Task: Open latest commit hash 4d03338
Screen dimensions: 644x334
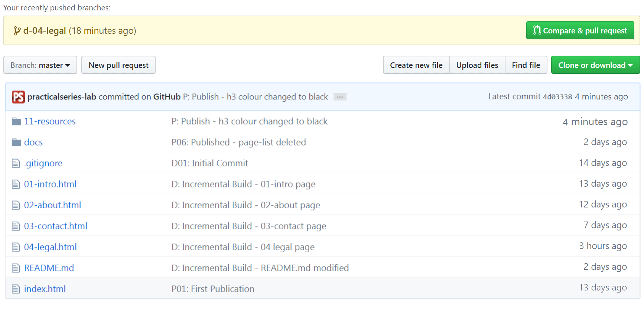Action: pos(557,97)
